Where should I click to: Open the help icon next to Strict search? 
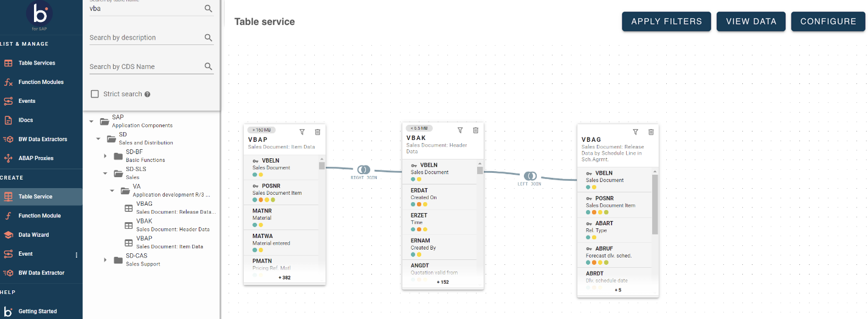(148, 94)
